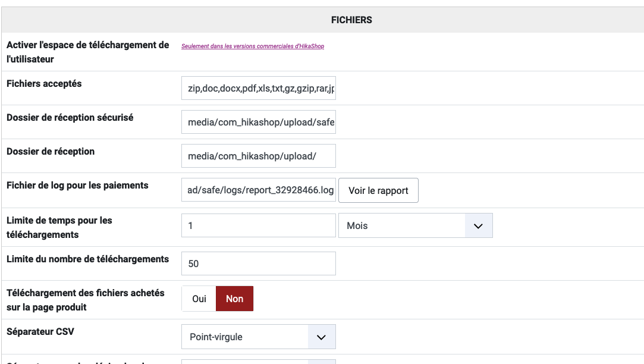Select the red Non toggle option
644x364 pixels.
tap(234, 299)
